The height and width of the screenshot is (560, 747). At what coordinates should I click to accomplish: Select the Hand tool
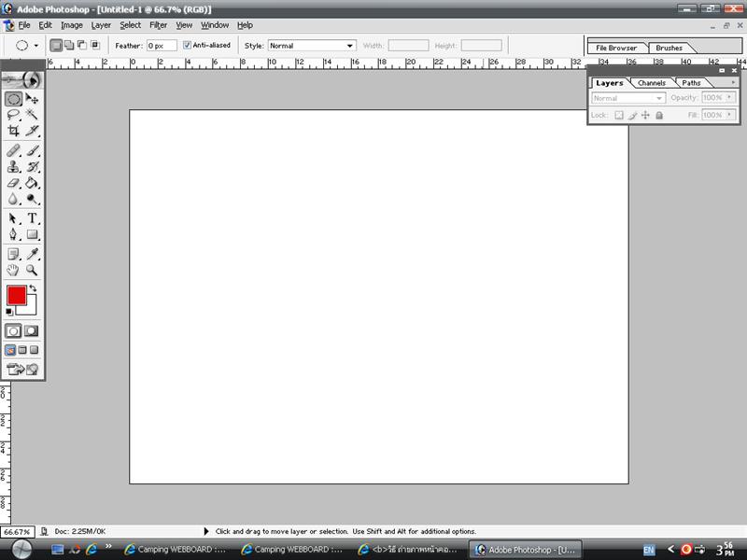(13, 271)
